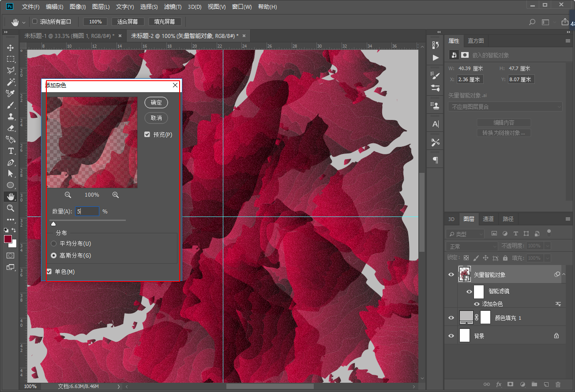The image size is (575, 392).
Task: Open the 不透明度 opacity dropdown arrow
Action: (548, 246)
